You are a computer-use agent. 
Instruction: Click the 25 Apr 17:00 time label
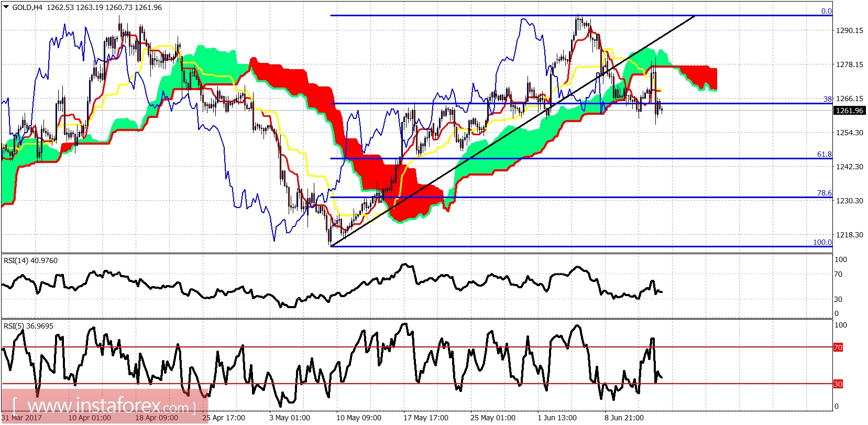[x=224, y=418]
